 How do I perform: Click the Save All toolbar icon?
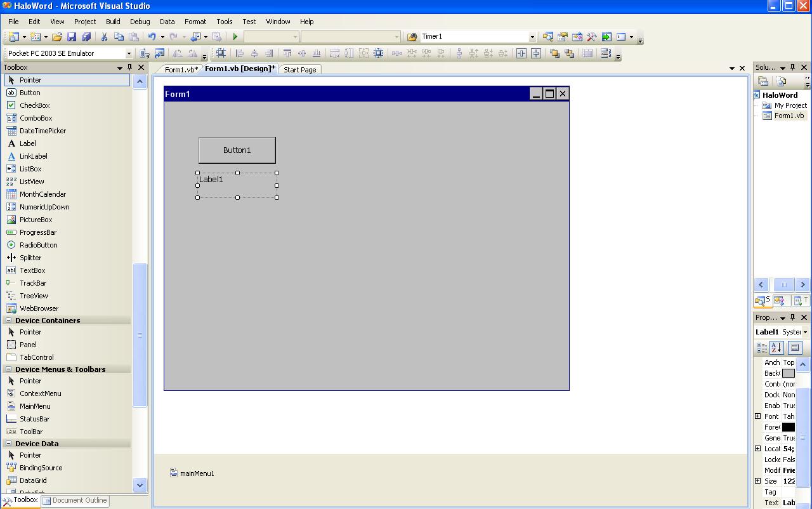coord(87,36)
